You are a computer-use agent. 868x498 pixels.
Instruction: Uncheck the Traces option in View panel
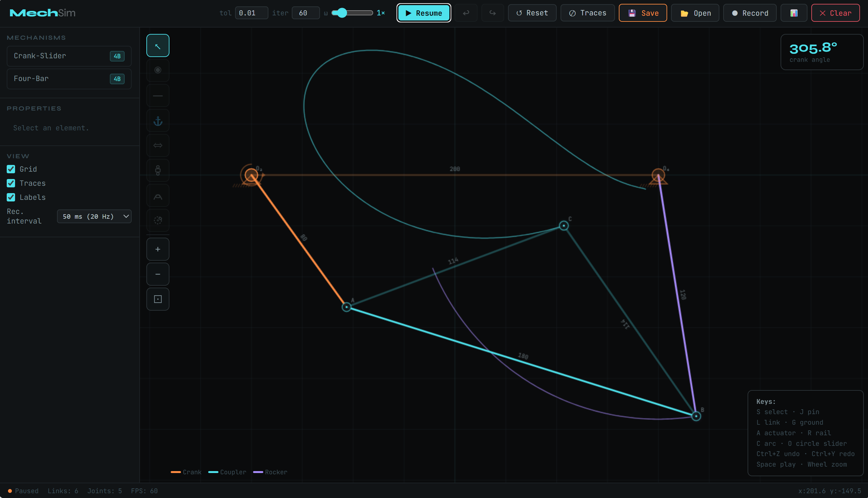[x=11, y=183]
